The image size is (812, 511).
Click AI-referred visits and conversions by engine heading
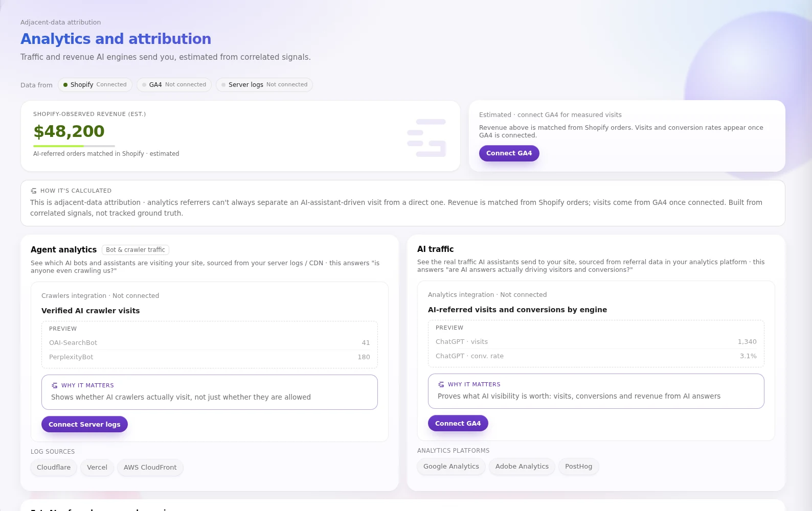pos(517,310)
